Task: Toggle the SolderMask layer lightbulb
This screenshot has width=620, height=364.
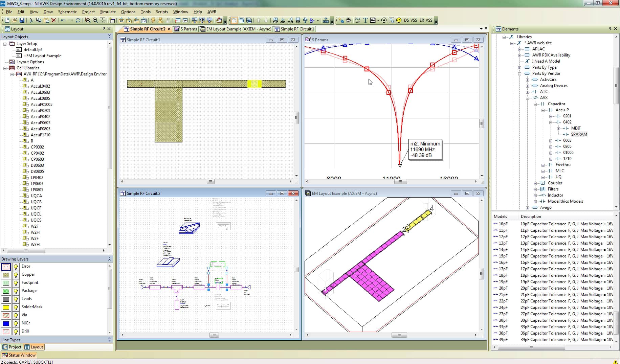Action: (16, 308)
